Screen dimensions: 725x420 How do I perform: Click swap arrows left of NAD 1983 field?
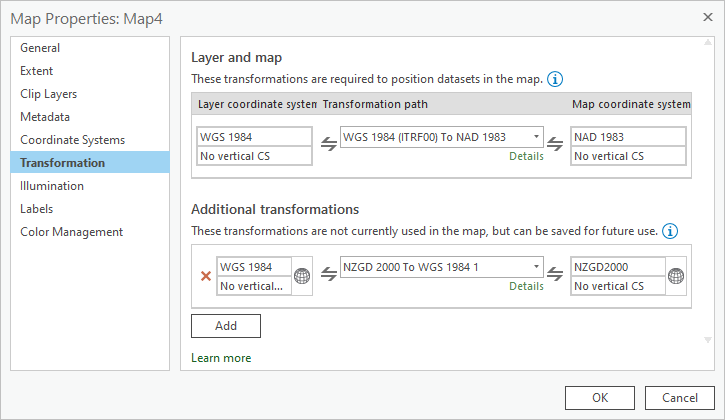click(x=558, y=145)
